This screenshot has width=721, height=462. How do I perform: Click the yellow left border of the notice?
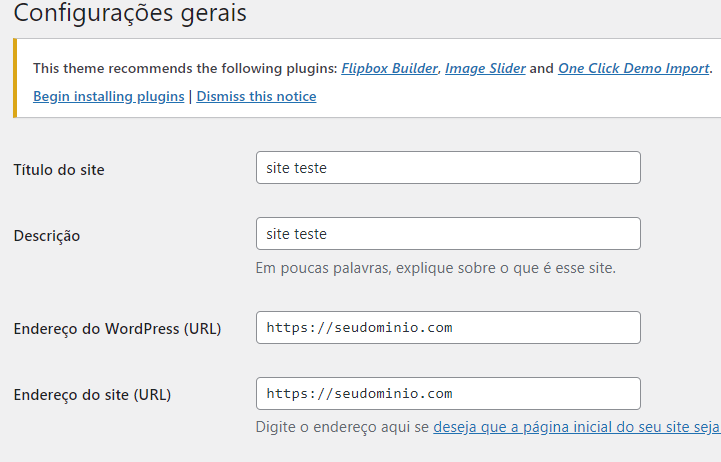15,78
